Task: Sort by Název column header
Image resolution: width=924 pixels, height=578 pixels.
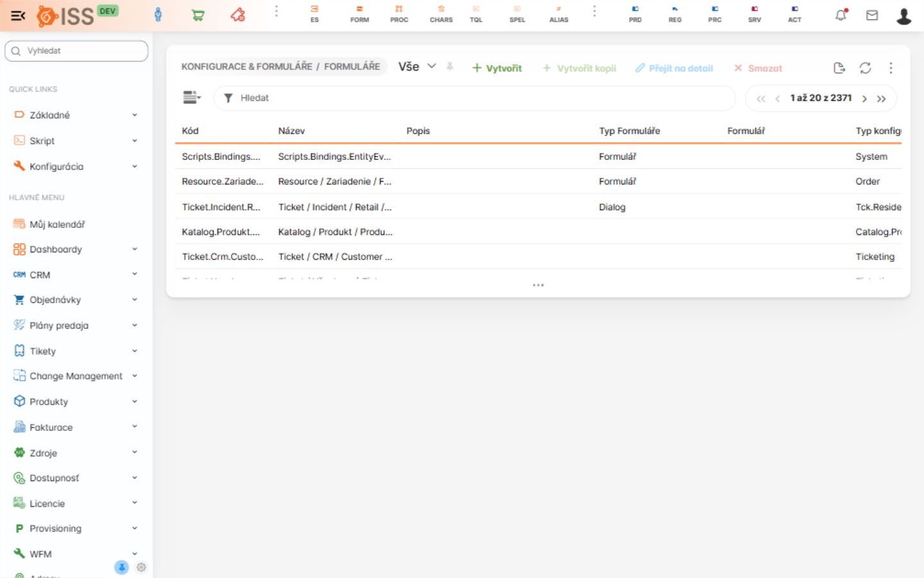Action: [x=291, y=131]
